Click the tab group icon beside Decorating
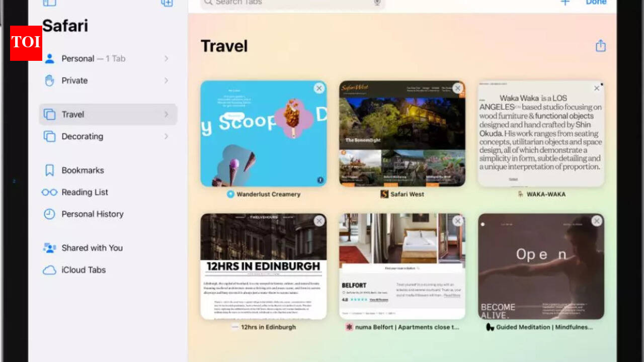The height and width of the screenshot is (362, 644). pos(49,137)
